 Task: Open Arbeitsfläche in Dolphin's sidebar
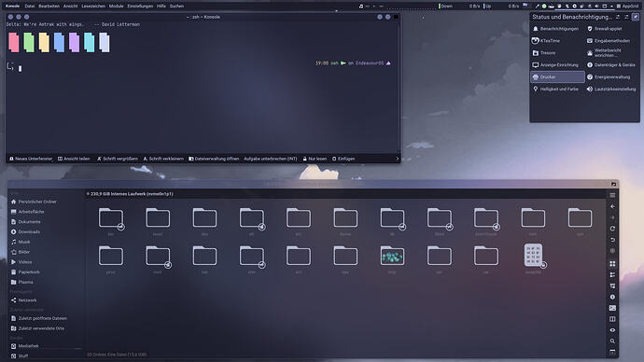point(27,212)
